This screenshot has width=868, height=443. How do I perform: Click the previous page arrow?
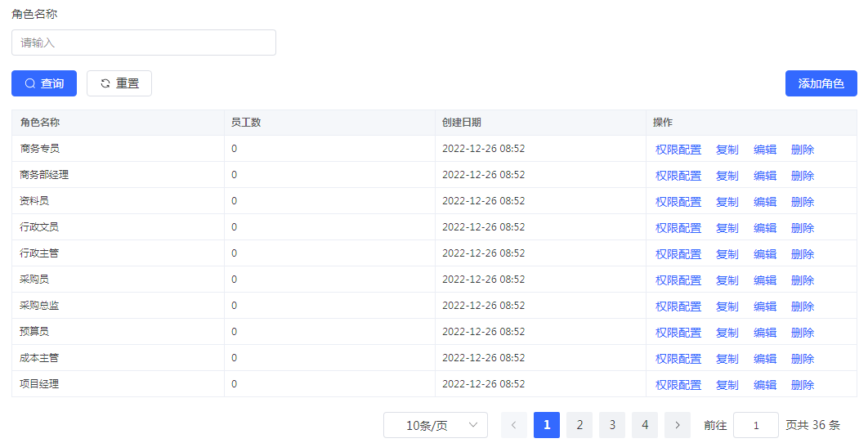coord(514,425)
